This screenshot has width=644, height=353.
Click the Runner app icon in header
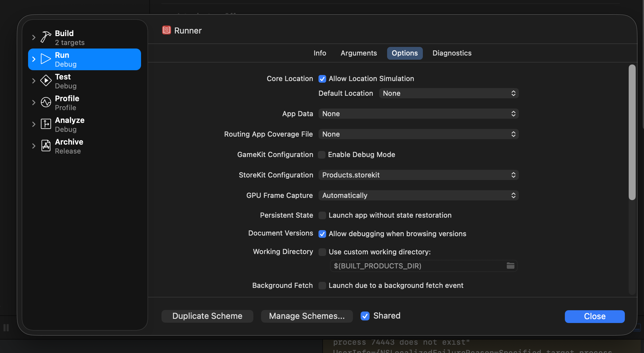pos(166,30)
